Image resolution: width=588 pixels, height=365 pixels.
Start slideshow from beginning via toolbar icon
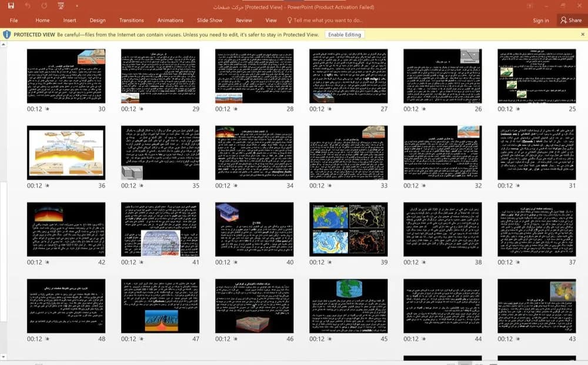point(61,6)
